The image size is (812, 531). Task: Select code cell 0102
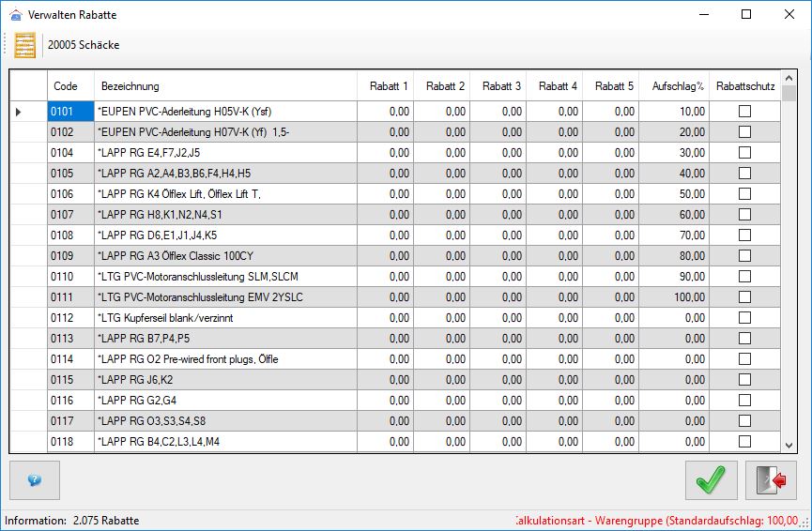70,132
